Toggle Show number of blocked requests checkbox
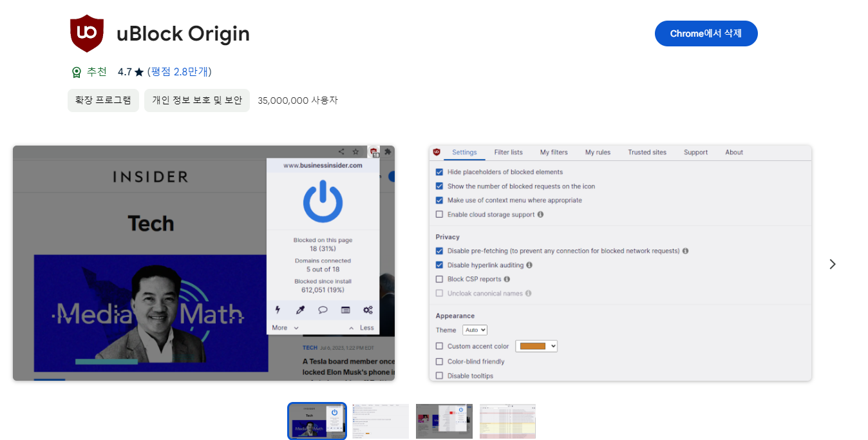The image size is (868, 440). tap(439, 186)
